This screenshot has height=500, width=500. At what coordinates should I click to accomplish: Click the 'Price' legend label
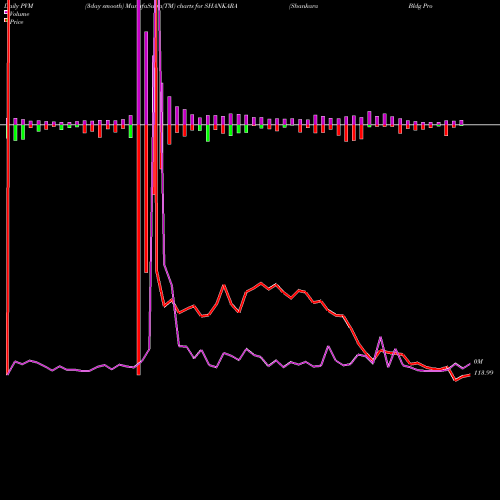click(16, 22)
